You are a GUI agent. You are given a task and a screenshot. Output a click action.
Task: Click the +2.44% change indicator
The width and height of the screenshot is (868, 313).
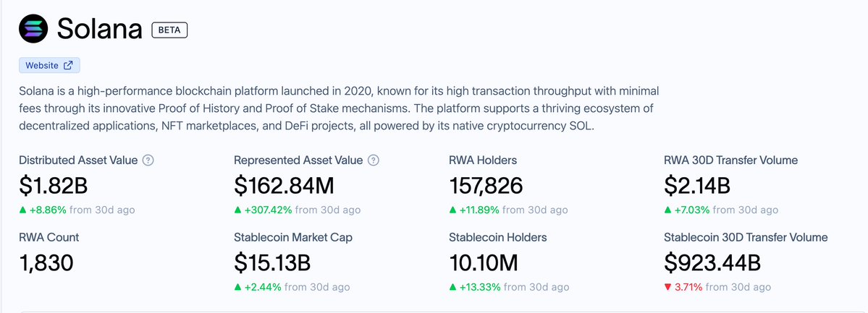258,288
